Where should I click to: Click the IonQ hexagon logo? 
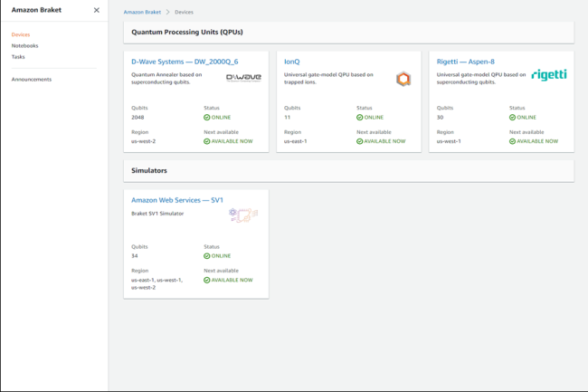[x=403, y=79]
